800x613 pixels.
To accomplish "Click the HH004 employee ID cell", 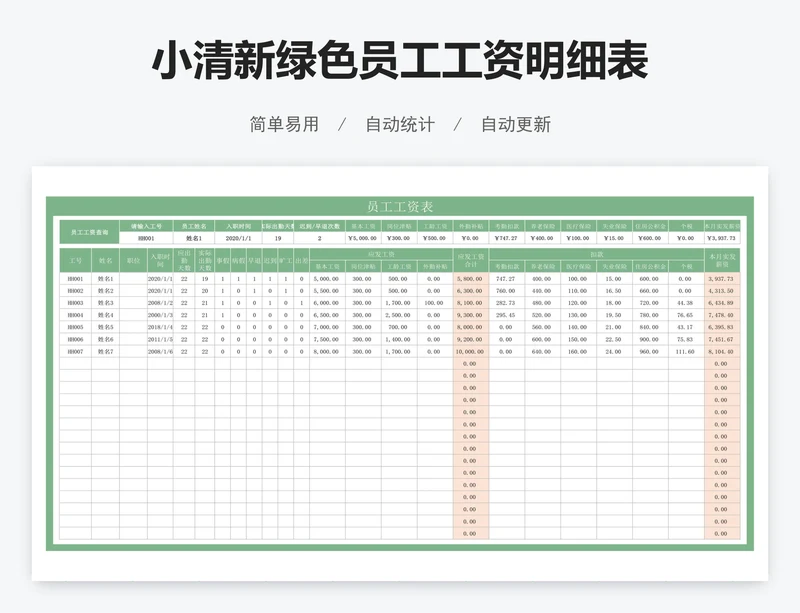I will point(76,315).
